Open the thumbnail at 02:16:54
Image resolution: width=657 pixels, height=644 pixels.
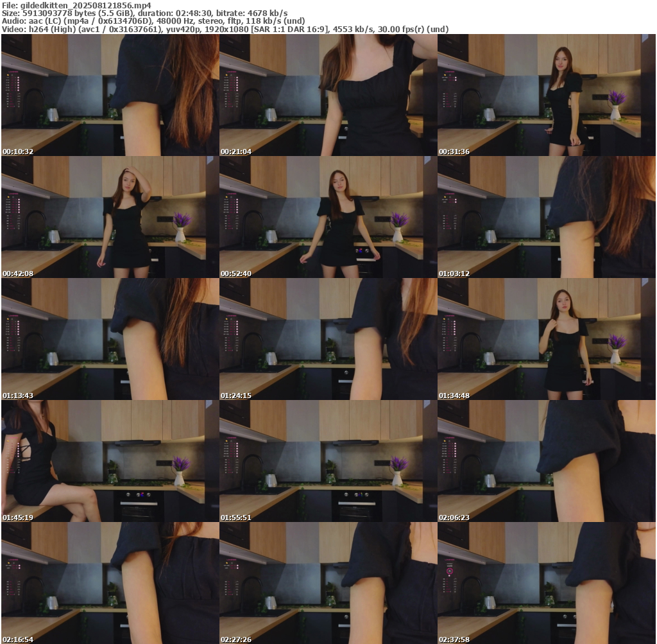110,583
